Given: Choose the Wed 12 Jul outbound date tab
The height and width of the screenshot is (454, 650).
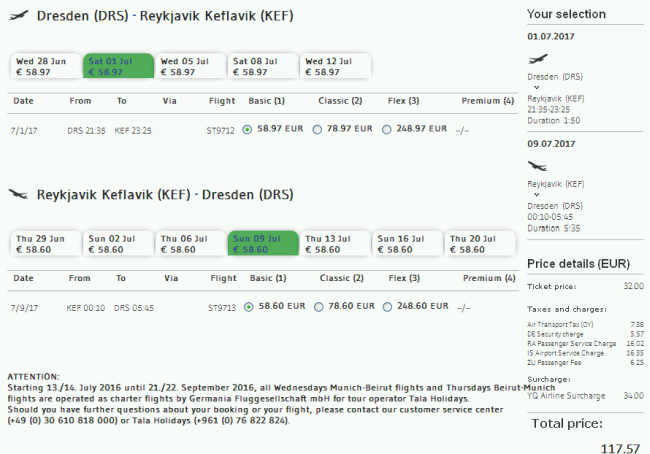Looking at the screenshot, I should (x=335, y=66).
